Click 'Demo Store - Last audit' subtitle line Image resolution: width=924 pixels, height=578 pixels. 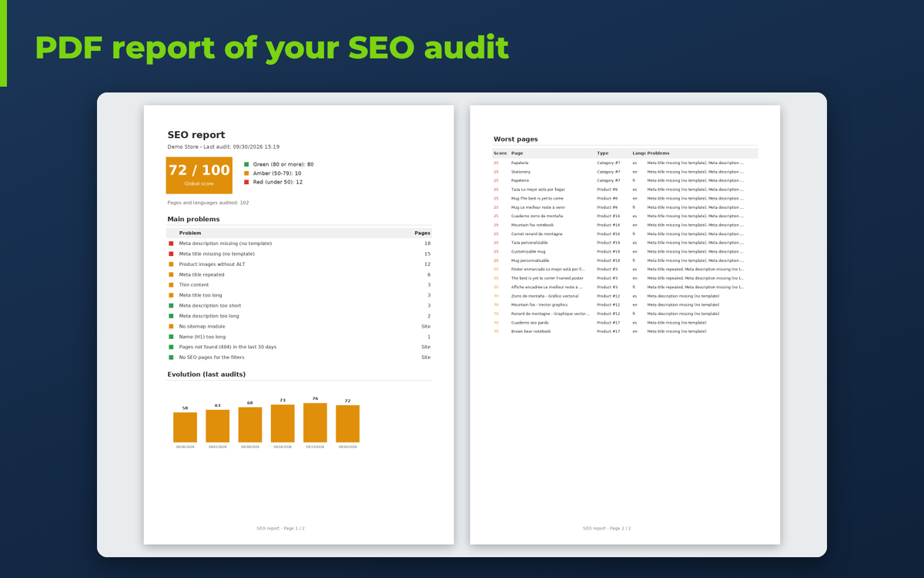click(x=223, y=146)
